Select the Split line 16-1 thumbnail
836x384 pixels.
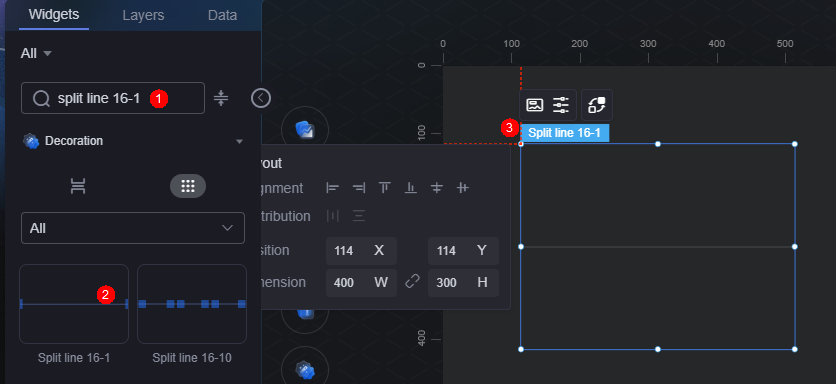tap(74, 304)
